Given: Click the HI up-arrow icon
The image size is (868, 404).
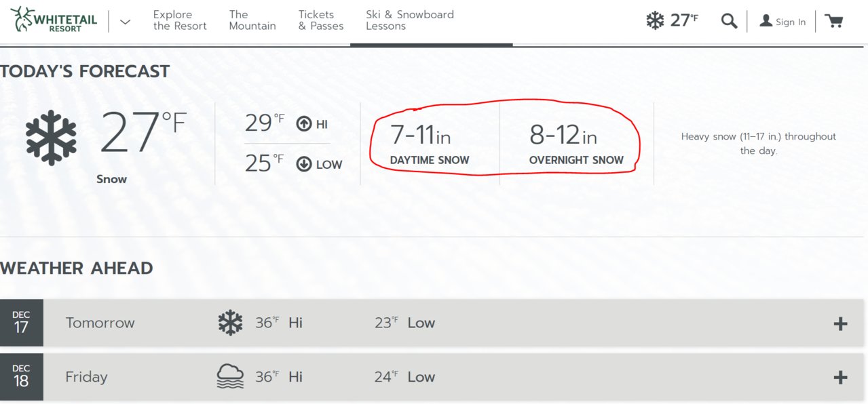Looking at the screenshot, I should coord(304,124).
